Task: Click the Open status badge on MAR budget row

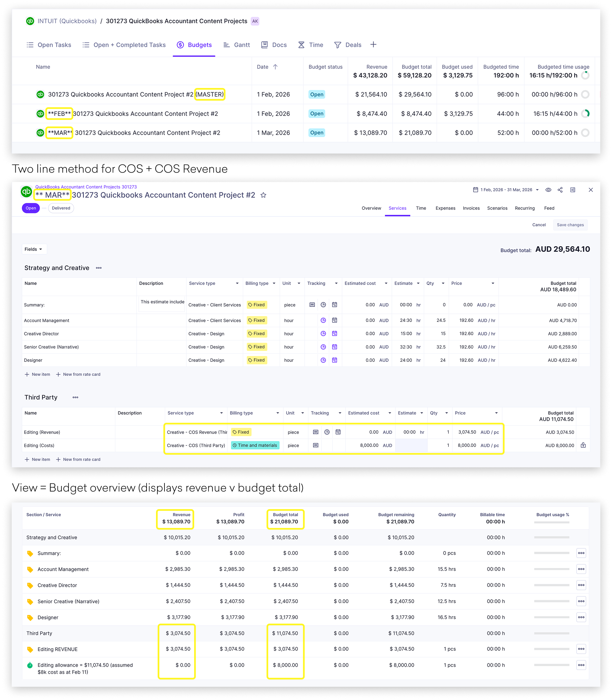Action: 317,133
